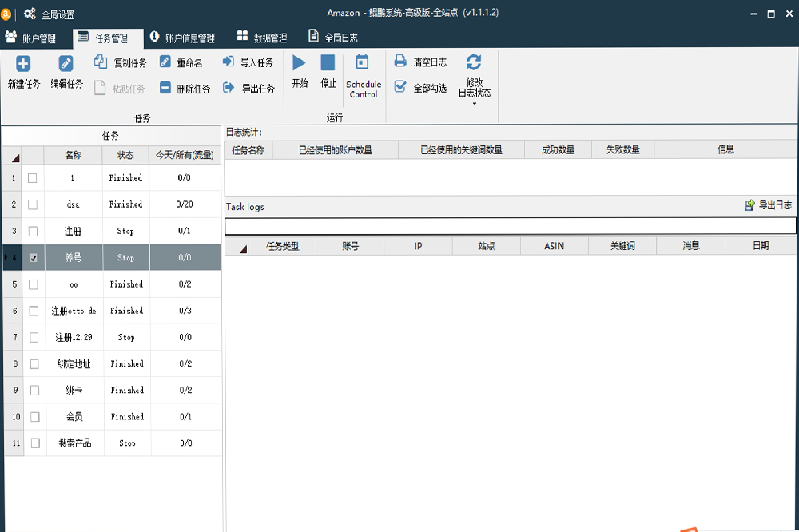Click the 修改日志状态 refresh icon
The width and height of the screenshot is (799, 532).
point(474,62)
